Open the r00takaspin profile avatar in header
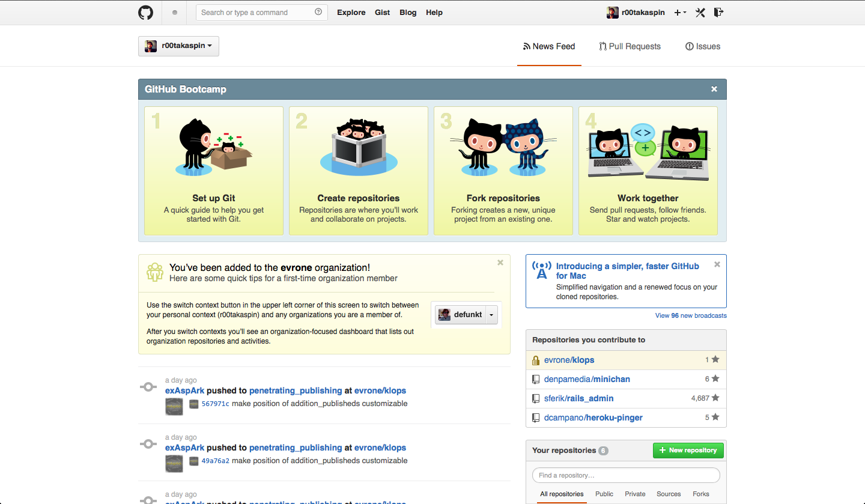The width and height of the screenshot is (865, 504). [x=612, y=13]
